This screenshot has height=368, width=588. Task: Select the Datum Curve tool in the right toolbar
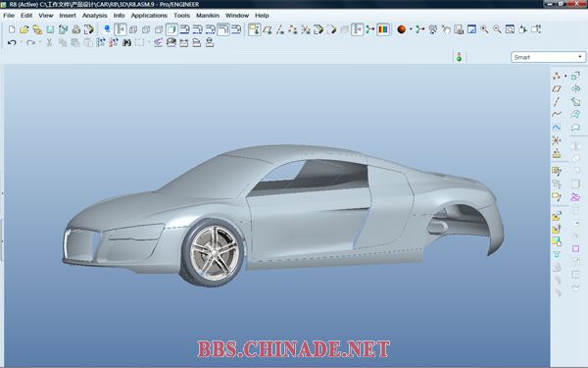pyautogui.click(x=557, y=114)
